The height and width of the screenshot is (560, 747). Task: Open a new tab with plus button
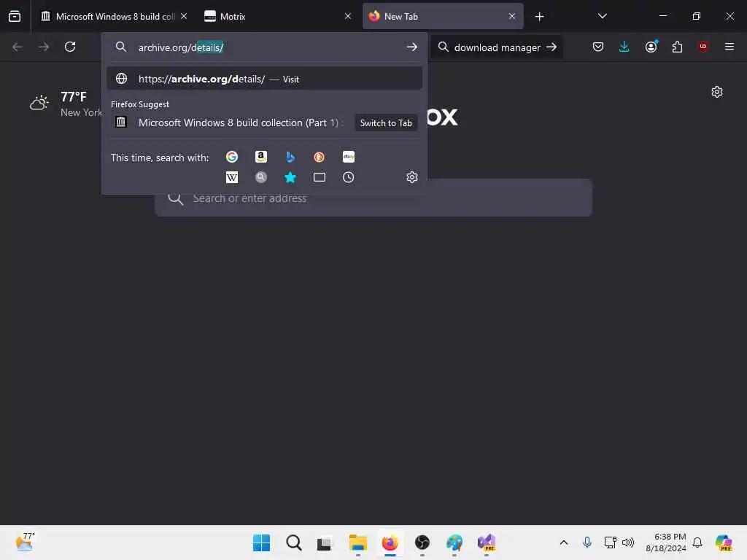tap(539, 17)
